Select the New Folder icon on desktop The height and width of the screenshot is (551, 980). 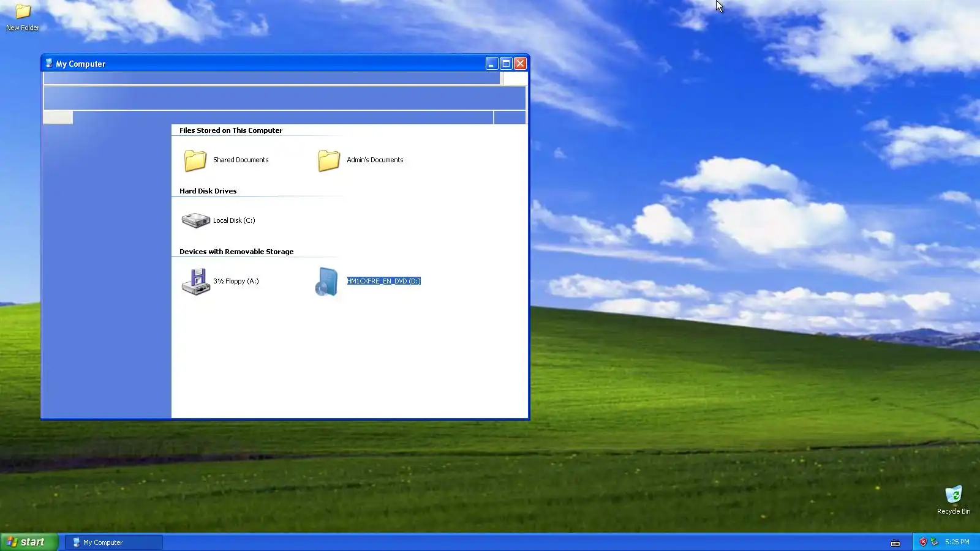[x=23, y=11]
